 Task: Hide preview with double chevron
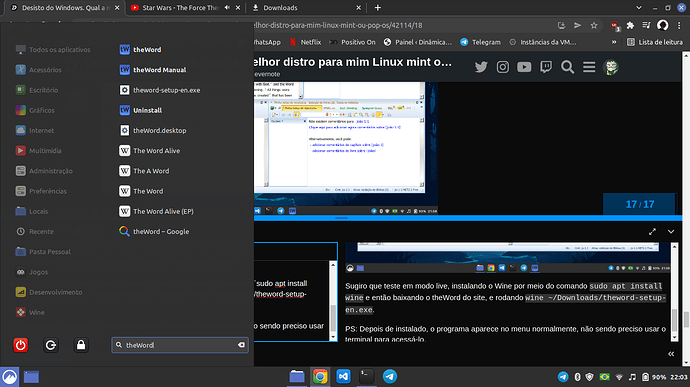[671, 354]
